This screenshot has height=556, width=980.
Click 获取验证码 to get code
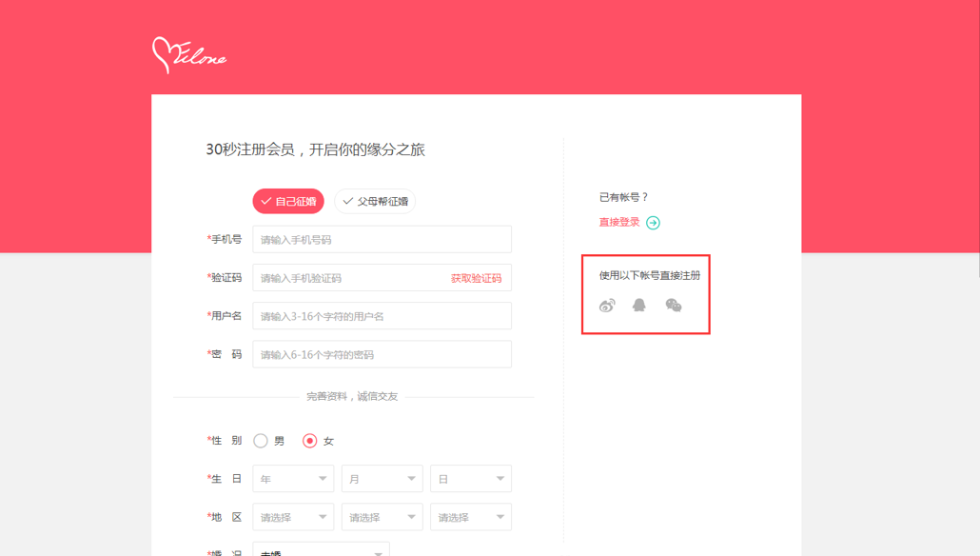[x=476, y=278]
